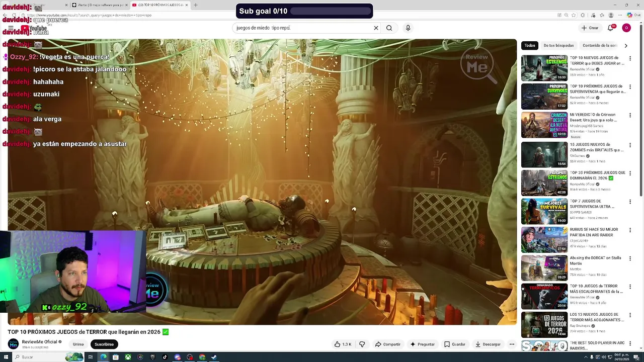Open options menu of TOP 35 PRÓXIMOS JUEGOS video
The width and height of the screenshot is (644, 362).
click(630, 173)
